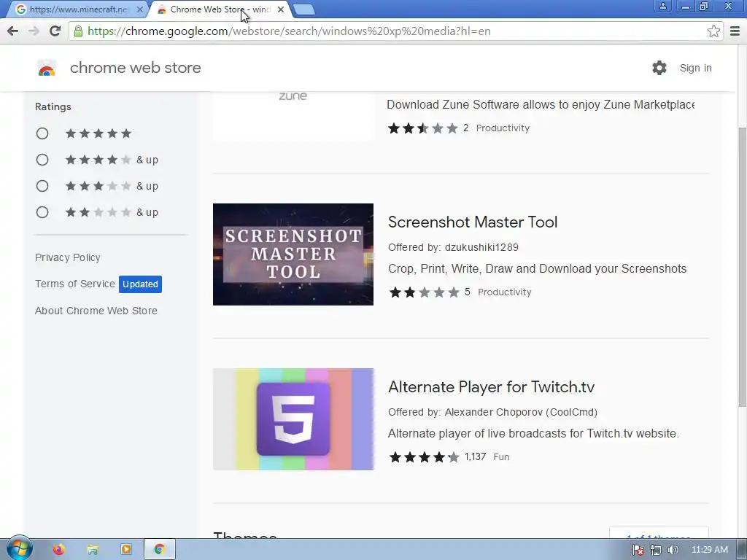
Task: Click the 'chrome web store' header text
Action: [x=135, y=68]
